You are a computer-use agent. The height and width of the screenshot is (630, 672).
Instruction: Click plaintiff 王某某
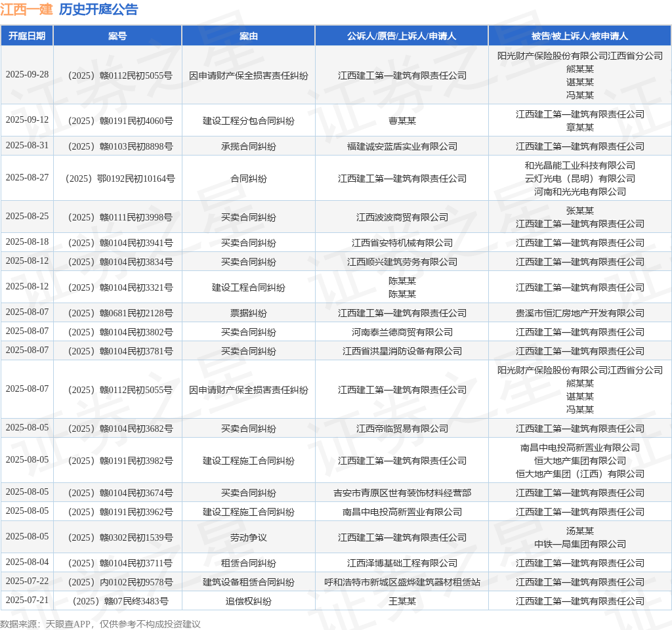pyautogui.click(x=402, y=601)
